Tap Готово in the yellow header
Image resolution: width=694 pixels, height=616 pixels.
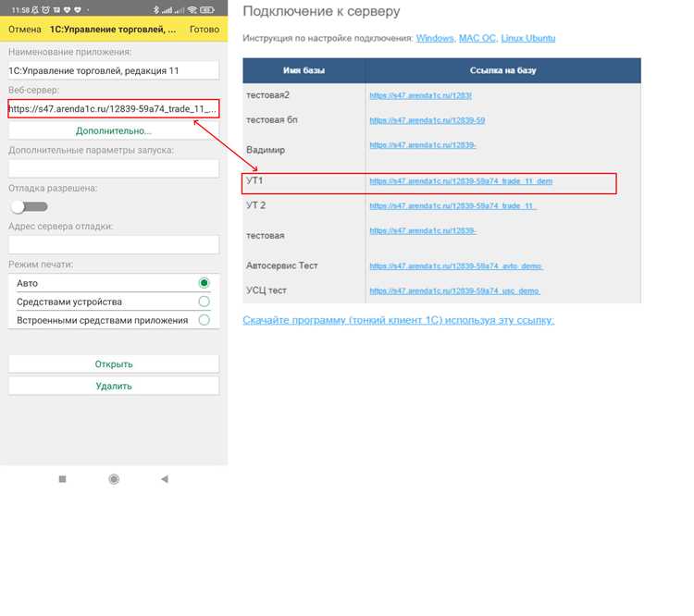[204, 30]
